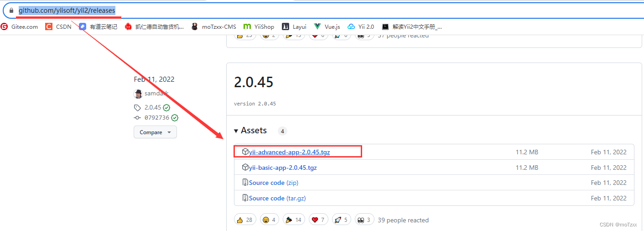Click the YiiShop favicon icon

(x=247, y=26)
